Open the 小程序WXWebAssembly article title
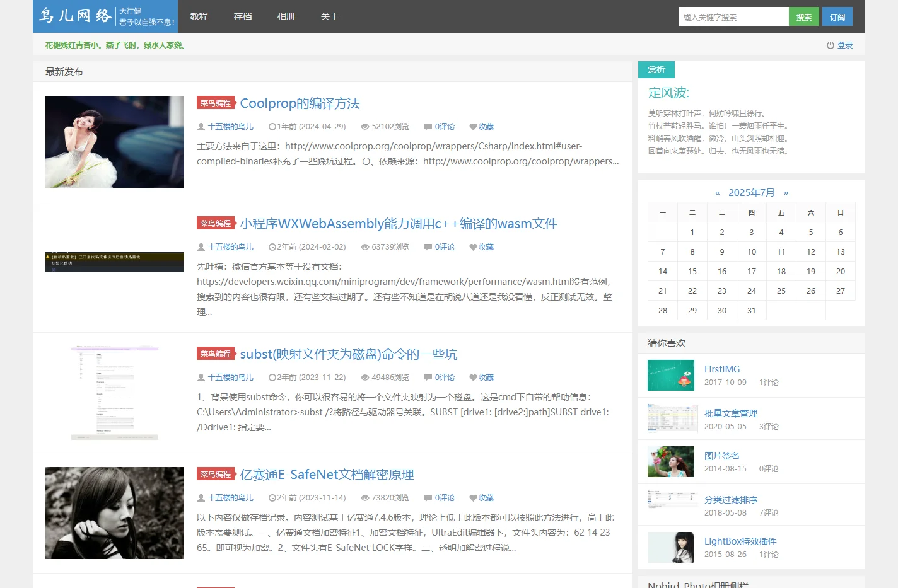Viewport: 898px width, 588px height. [x=399, y=224]
